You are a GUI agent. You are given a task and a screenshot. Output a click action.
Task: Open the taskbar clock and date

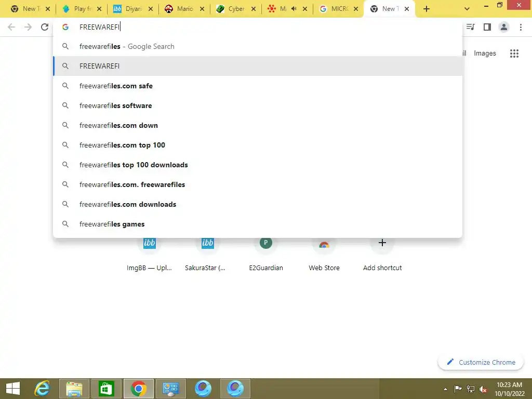[x=509, y=389]
